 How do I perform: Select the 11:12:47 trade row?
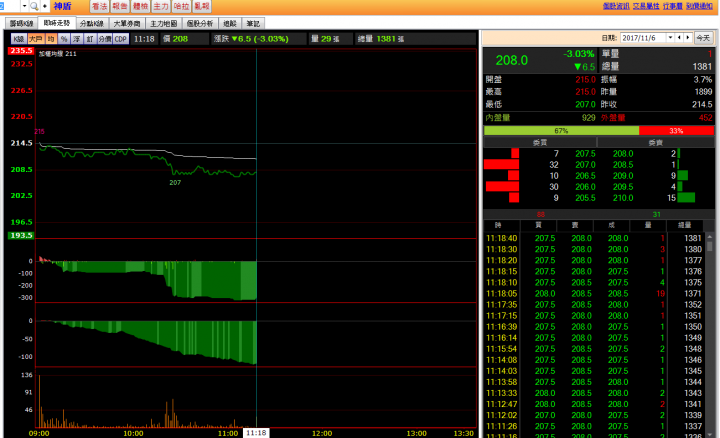(594, 404)
